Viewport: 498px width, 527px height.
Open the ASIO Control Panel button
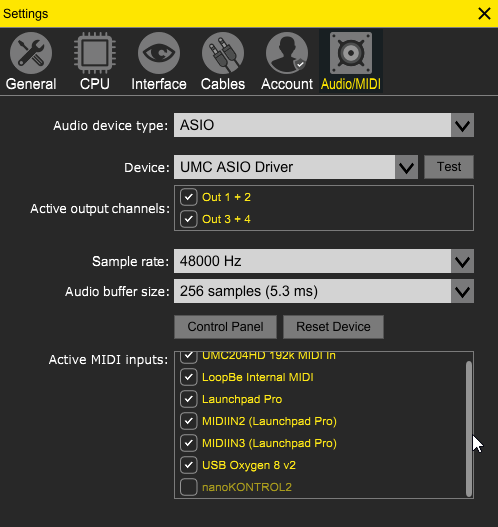225,327
